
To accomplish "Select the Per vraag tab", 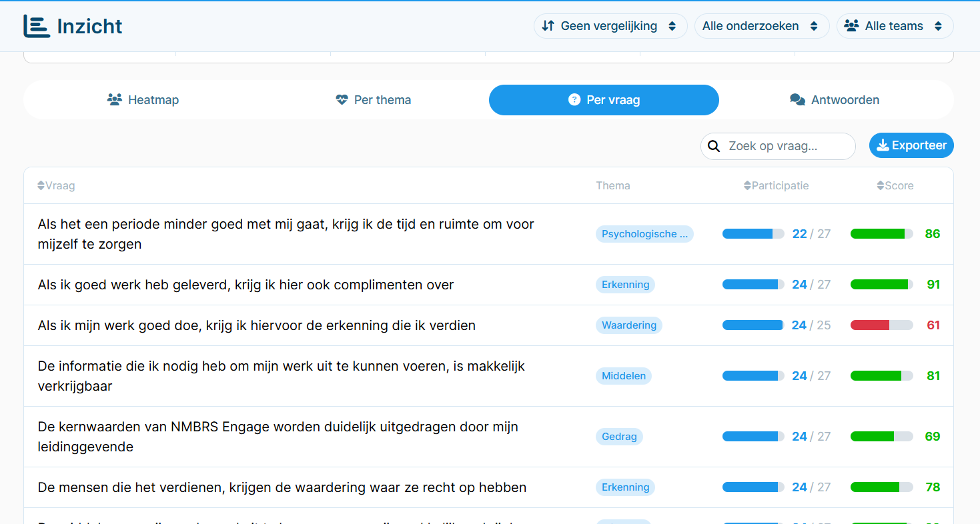I will pos(604,100).
